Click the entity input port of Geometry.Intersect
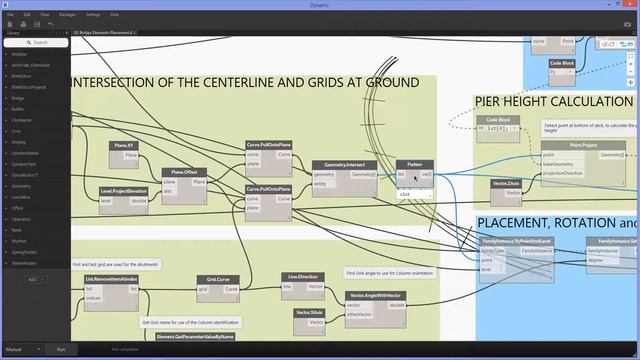The height and width of the screenshot is (360, 640). coord(320,184)
